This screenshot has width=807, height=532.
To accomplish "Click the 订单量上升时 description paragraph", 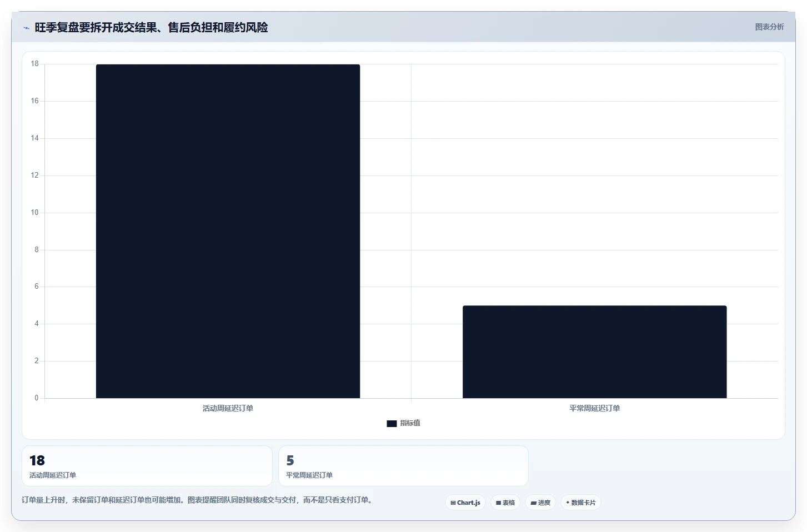I will click(x=198, y=500).
